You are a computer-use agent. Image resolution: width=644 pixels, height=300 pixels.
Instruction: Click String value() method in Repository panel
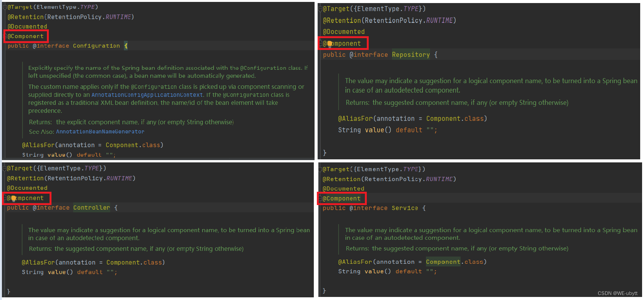tap(387, 130)
